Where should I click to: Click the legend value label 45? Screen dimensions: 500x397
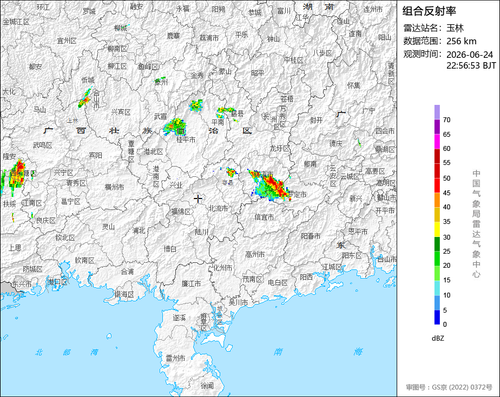(x=447, y=193)
